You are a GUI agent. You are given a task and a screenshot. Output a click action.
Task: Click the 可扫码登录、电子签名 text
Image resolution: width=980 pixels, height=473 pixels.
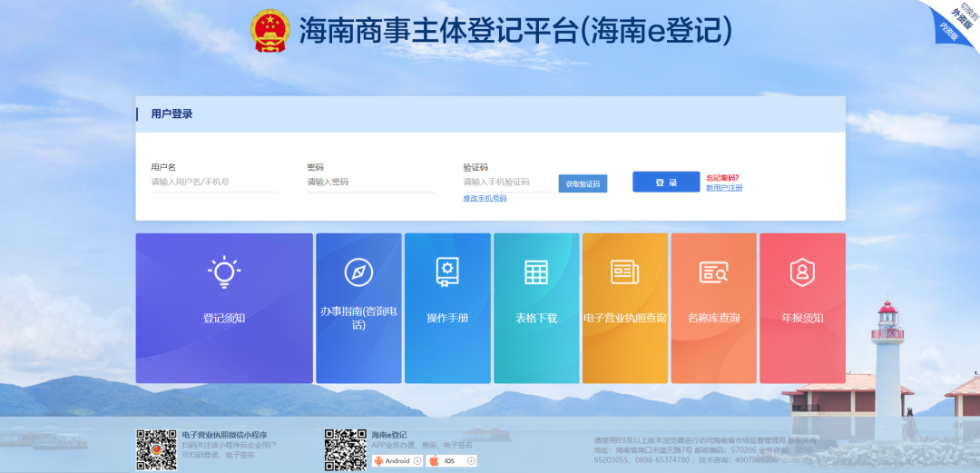click(x=218, y=455)
